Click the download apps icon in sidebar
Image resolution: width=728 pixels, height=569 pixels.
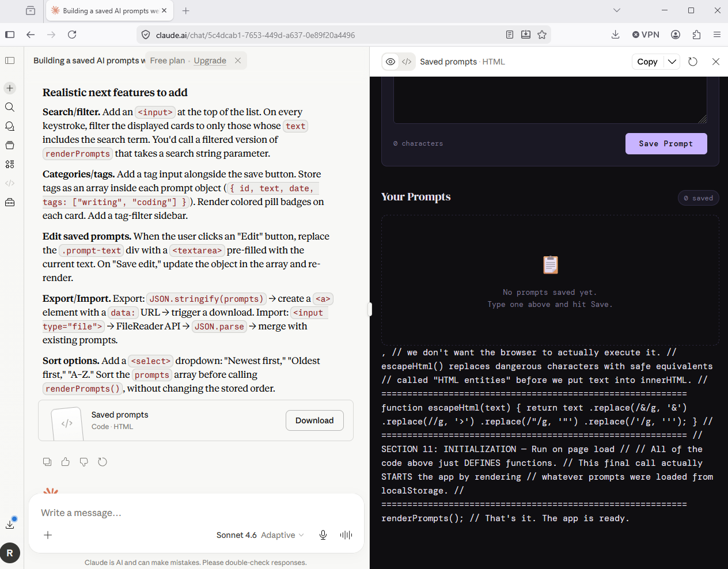click(x=10, y=524)
